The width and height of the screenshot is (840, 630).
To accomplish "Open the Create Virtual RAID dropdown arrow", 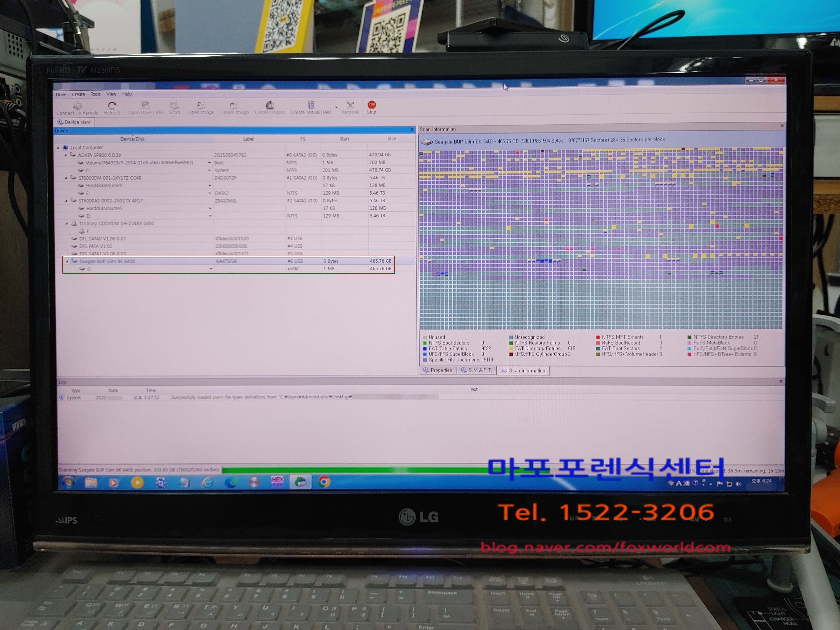I will click(336, 107).
